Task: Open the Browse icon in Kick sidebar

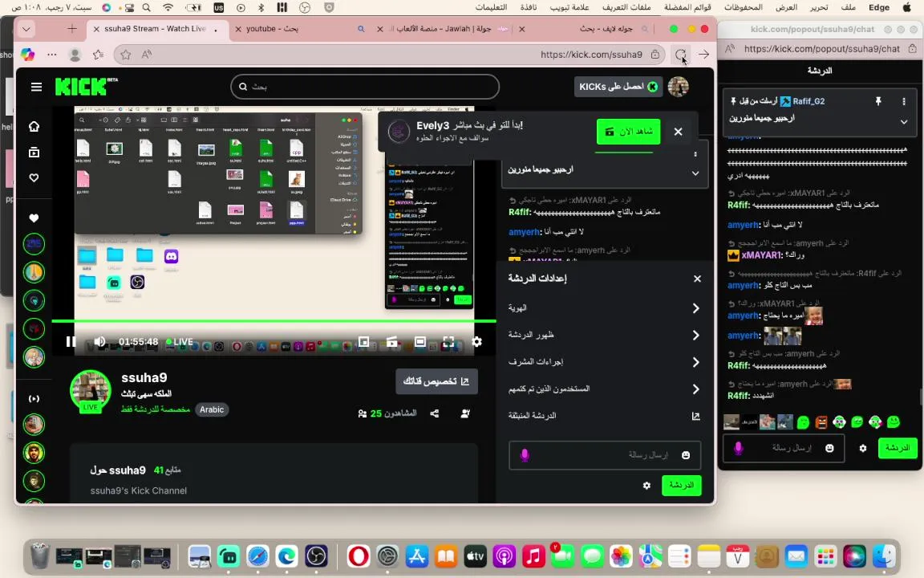Action: tap(34, 153)
